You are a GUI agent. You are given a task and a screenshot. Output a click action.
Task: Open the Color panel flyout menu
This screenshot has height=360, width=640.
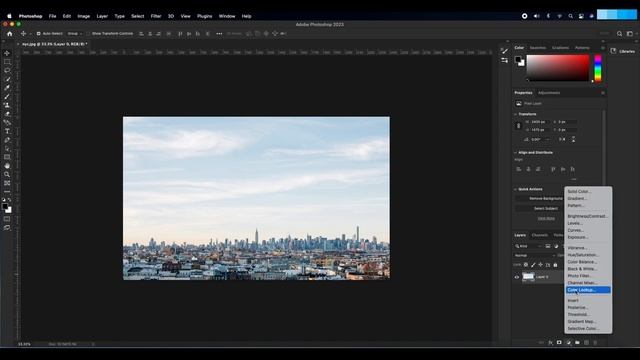click(603, 48)
